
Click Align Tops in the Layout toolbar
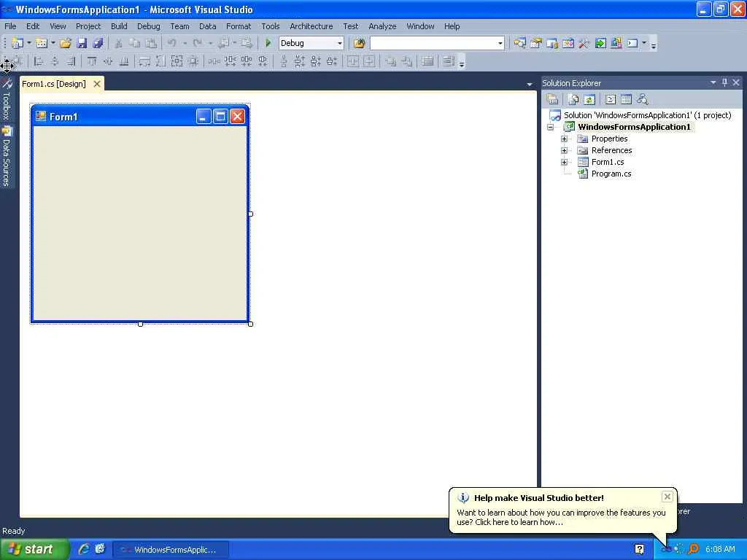[91, 61]
